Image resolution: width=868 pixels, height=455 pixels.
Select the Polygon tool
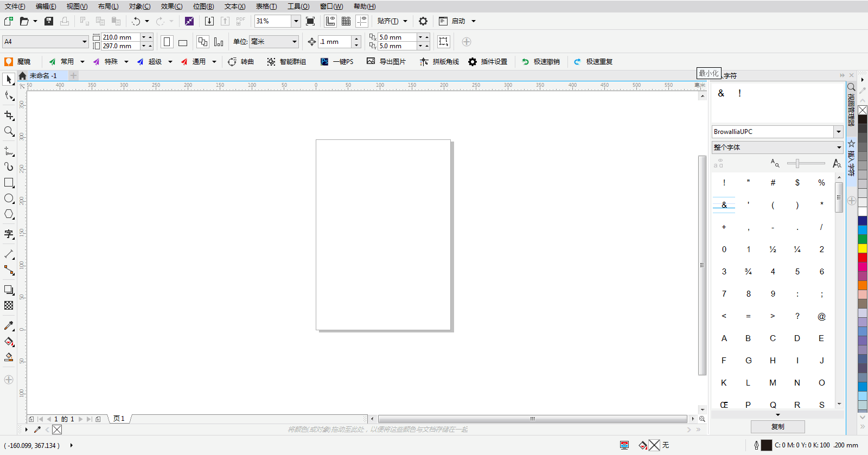[x=9, y=214]
